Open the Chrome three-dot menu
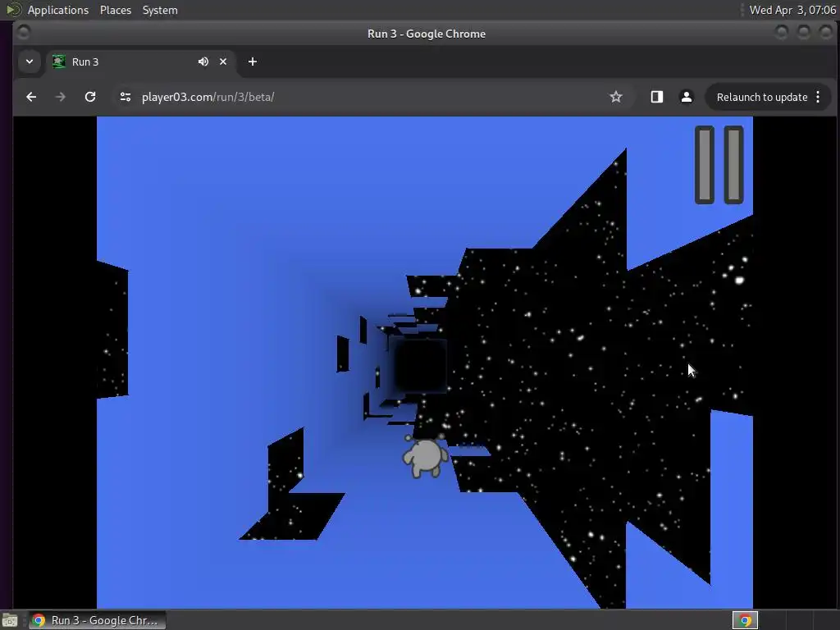The width and height of the screenshot is (840, 630). pyautogui.click(x=818, y=97)
